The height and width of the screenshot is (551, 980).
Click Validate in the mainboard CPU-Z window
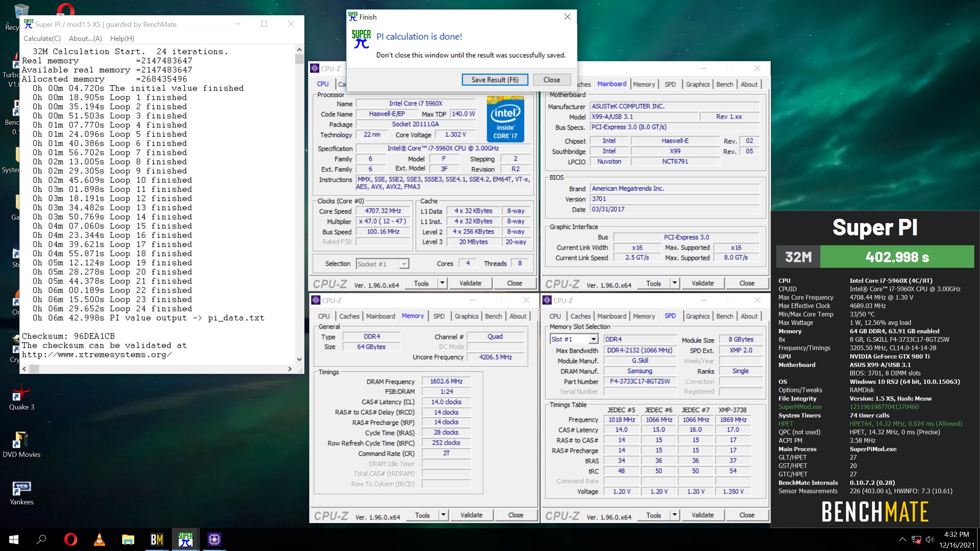click(x=702, y=283)
